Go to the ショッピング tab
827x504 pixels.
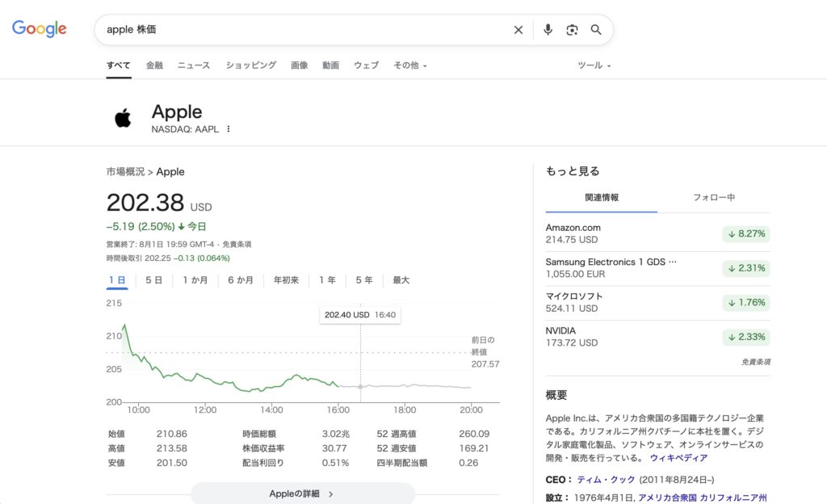click(251, 65)
